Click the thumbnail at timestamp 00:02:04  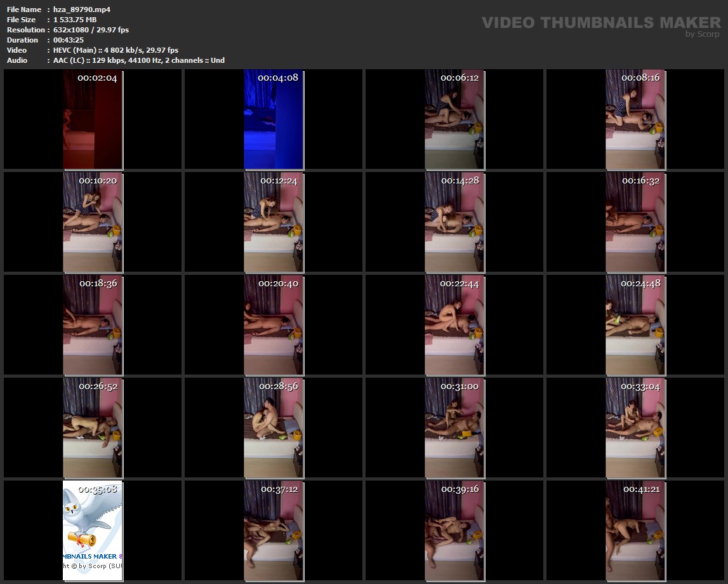(x=93, y=119)
